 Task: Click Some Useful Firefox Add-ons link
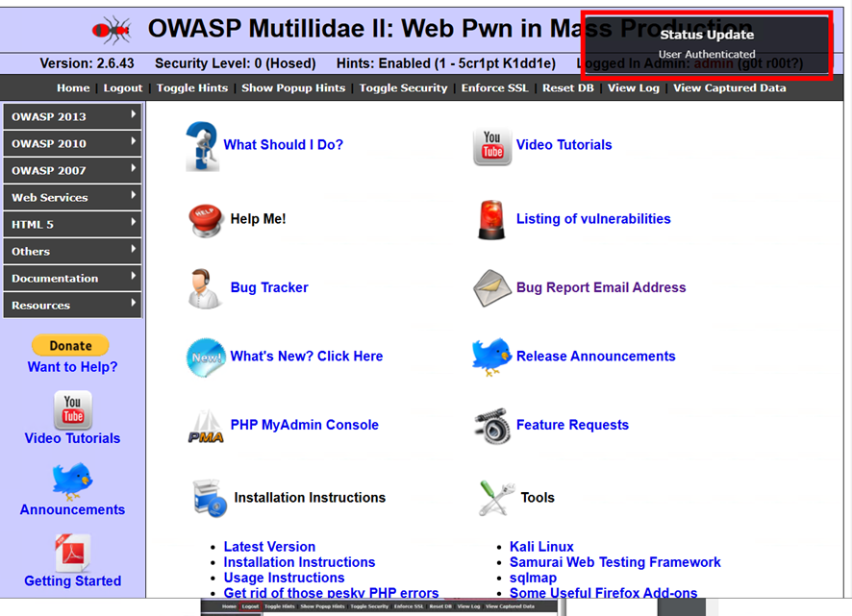pyautogui.click(x=604, y=593)
